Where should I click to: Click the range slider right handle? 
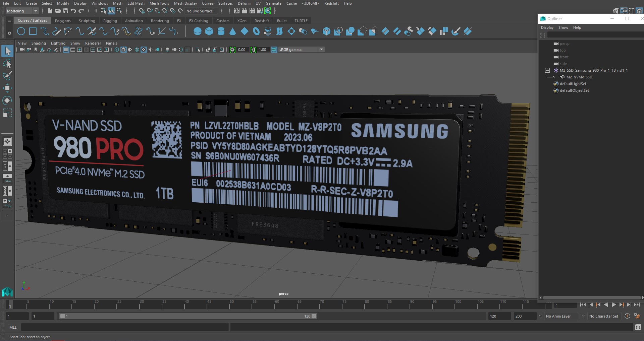314,316
